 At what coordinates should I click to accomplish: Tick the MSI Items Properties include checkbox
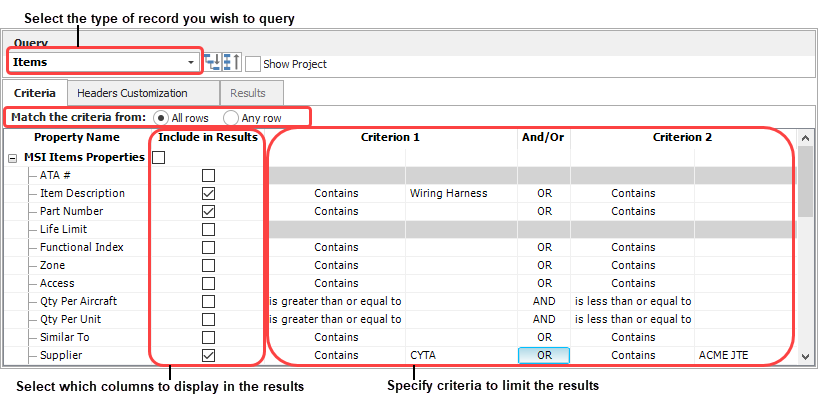tap(159, 158)
